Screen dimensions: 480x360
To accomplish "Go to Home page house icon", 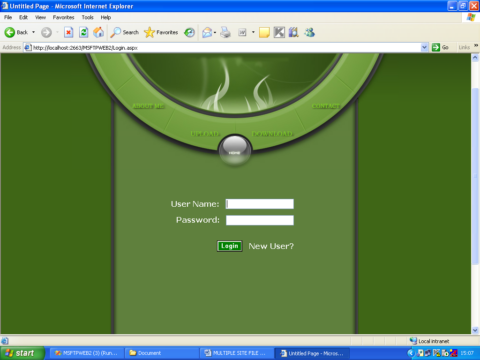I will pos(98,32).
